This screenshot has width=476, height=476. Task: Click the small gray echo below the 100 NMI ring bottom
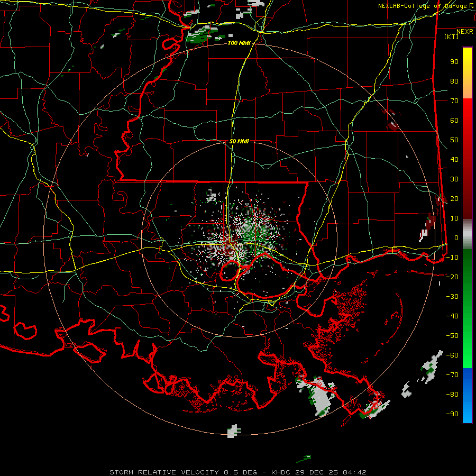(x=234, y=431)
